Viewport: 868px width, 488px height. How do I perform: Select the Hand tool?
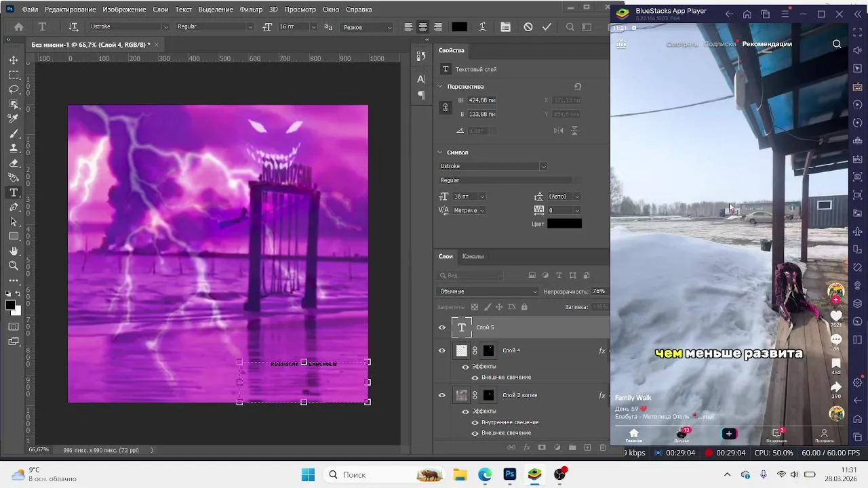pos(14,251)
